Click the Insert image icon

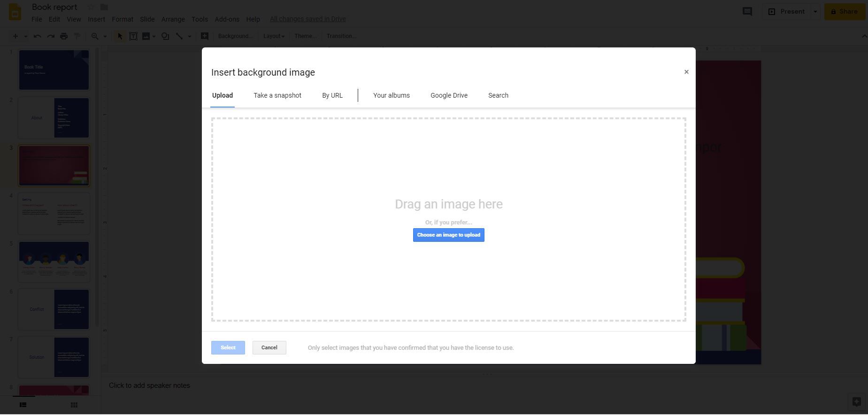tap(146, 36)
